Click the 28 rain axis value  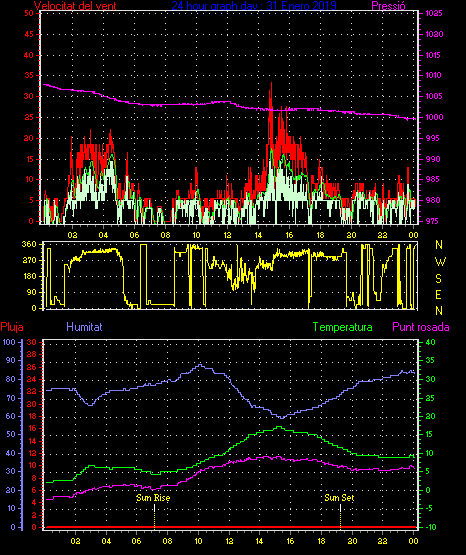pyautogui.click(x=32, y=354)
